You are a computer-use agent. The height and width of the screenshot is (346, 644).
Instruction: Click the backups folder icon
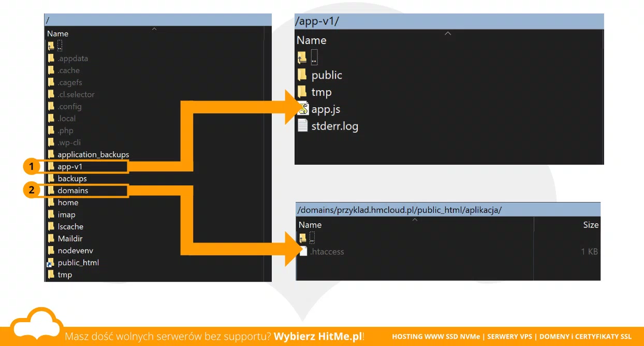51,178
